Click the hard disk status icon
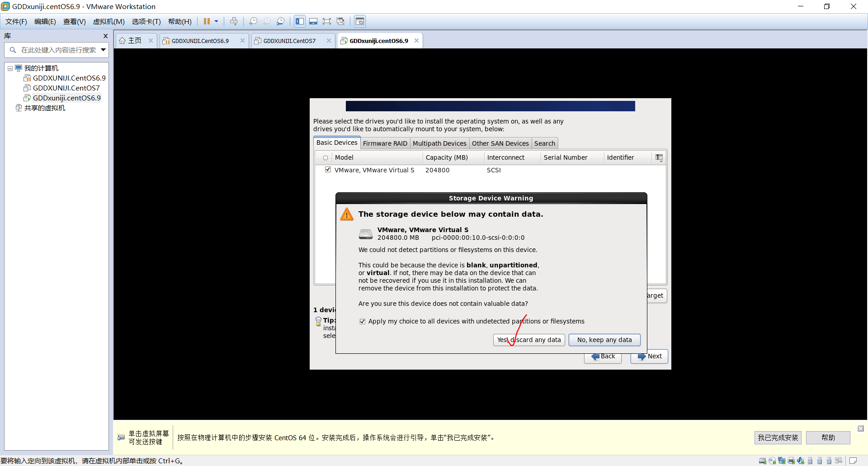 point(763,461)
